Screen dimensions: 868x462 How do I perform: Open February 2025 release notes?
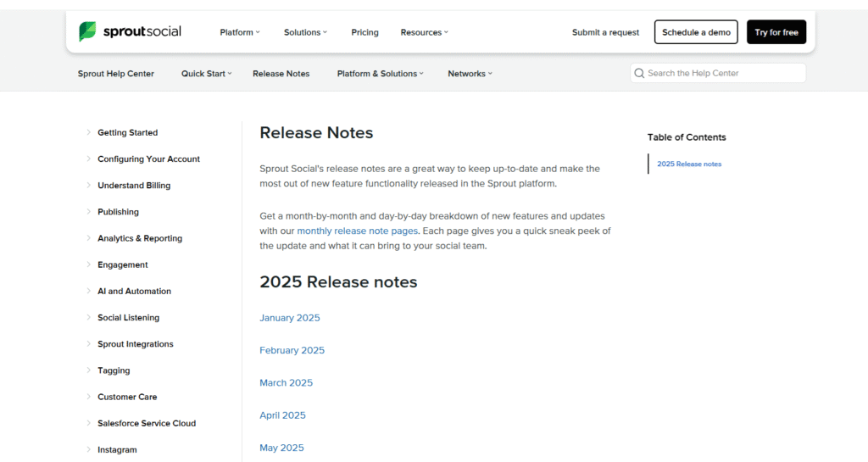click(292, 350)
